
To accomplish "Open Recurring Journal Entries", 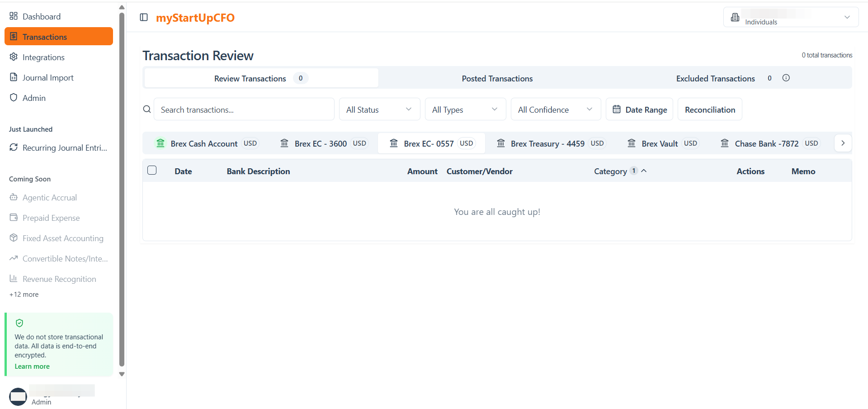I will (59, 147).
